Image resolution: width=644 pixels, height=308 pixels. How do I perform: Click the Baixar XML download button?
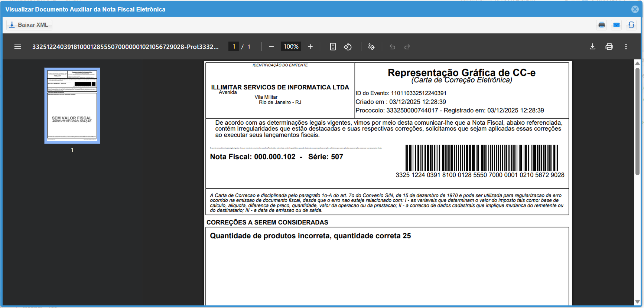tap(29, 25)
